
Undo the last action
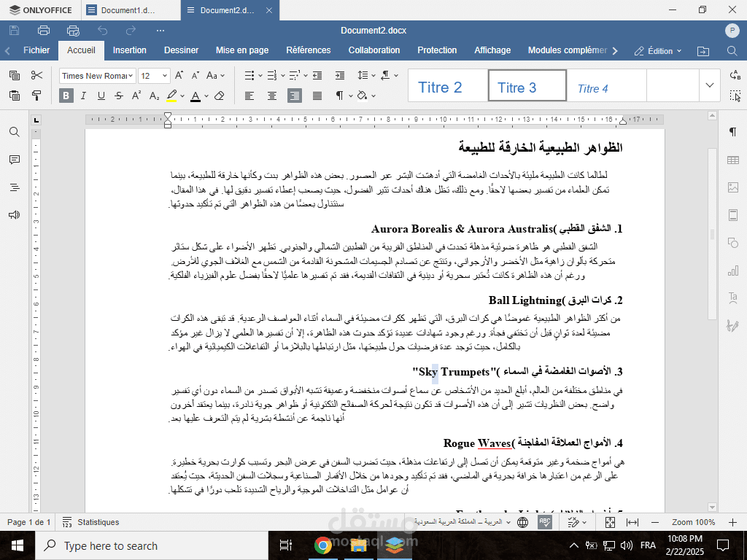click(102, 31)
